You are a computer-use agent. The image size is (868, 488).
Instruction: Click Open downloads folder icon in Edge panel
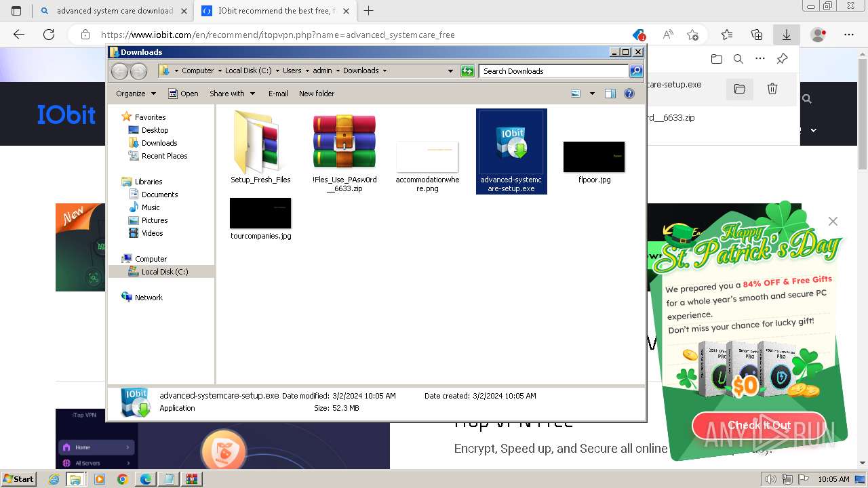click(717, 60)
